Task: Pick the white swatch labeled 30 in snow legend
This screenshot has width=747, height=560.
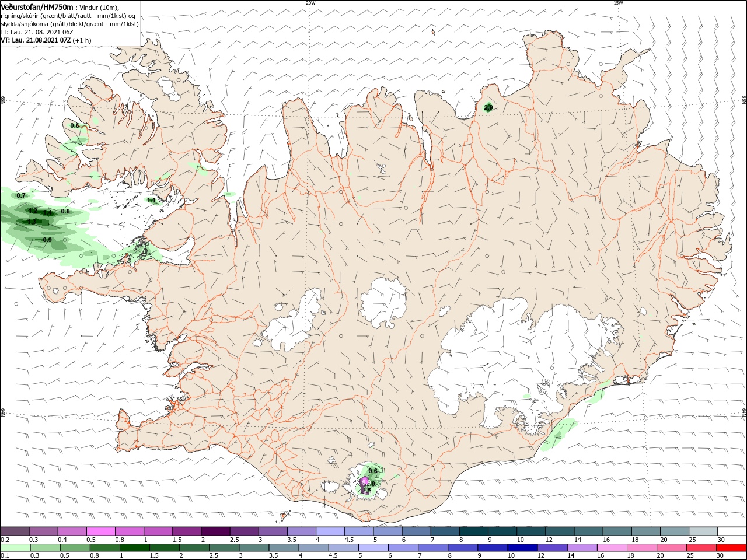Action: pyautogui.click(x=732, y=531)
